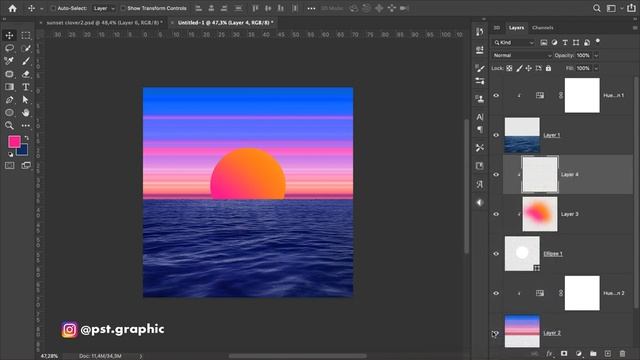This screenshot has width=640, height=360.
Task: Click the Home icon
Action: pyautogui.click(x=13, y=8)
